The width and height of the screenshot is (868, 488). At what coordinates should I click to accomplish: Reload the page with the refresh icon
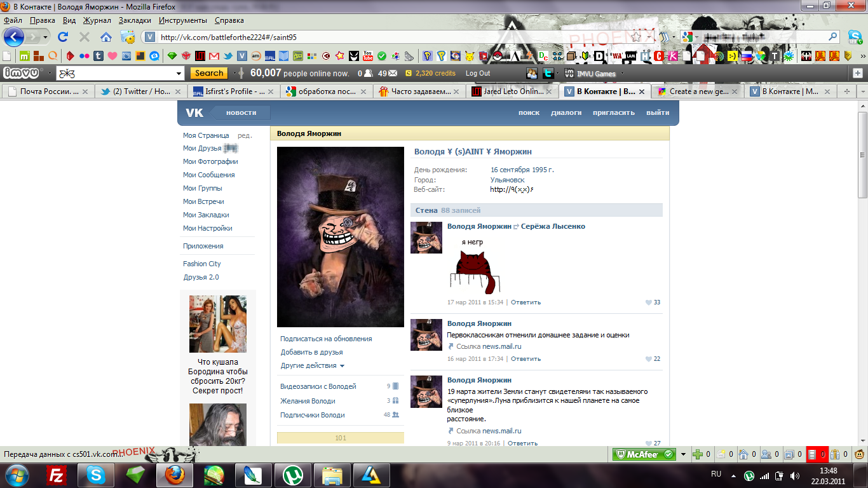tap(63, 37)
